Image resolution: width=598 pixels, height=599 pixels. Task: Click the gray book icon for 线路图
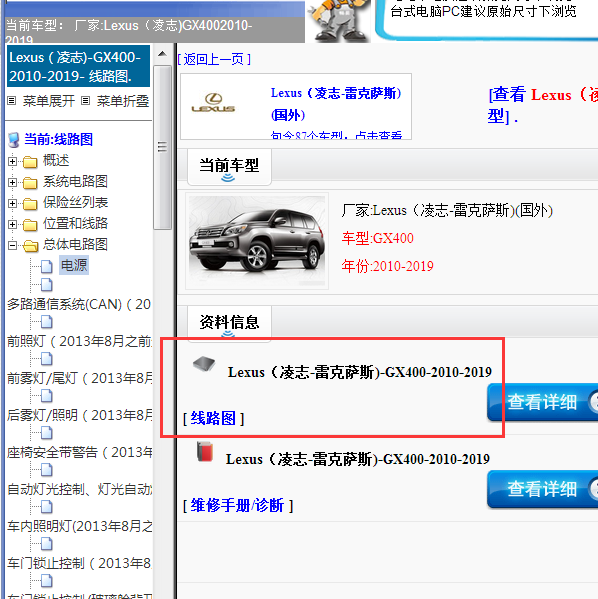pyautogui.click(x=204, y=364)
